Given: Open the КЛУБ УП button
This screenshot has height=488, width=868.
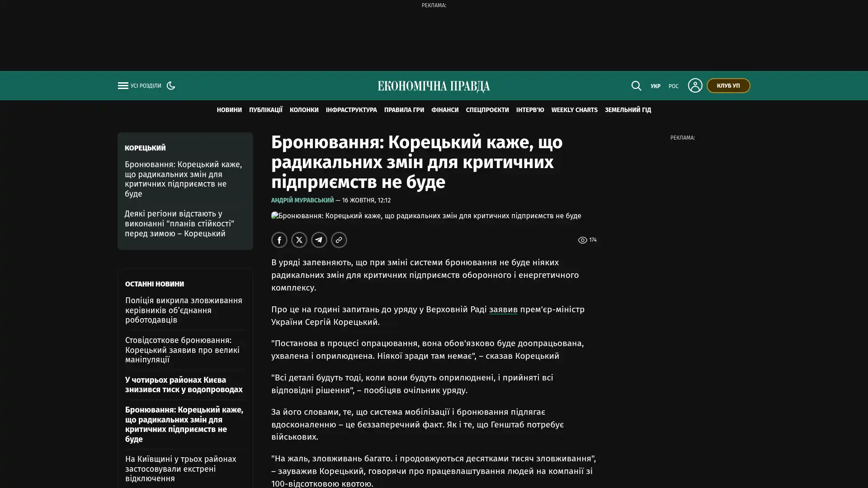Looking at the screenshot, I should pyautogui.click(x=728, y=85).
